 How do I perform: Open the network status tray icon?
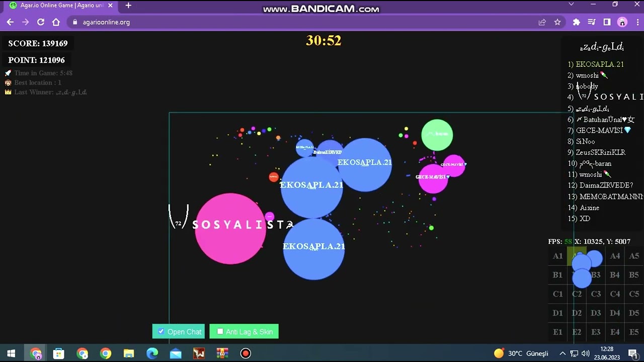click(574, 353)
